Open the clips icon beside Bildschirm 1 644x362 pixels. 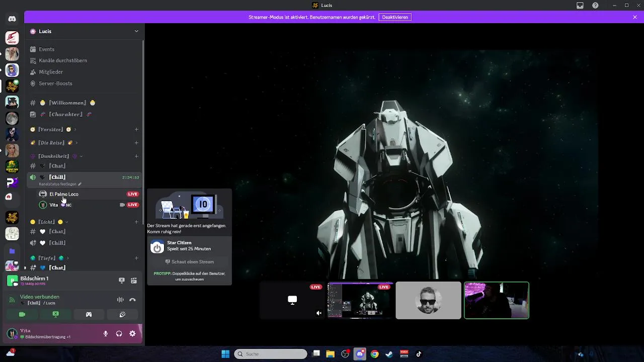click(134, 281)
